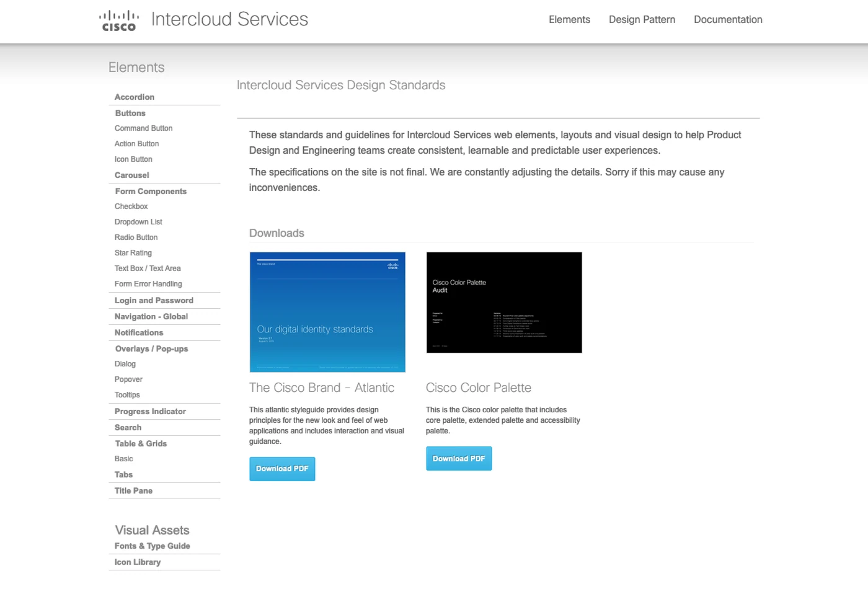Go to Action Button in sidebar
868x607 pixels.
136,144
